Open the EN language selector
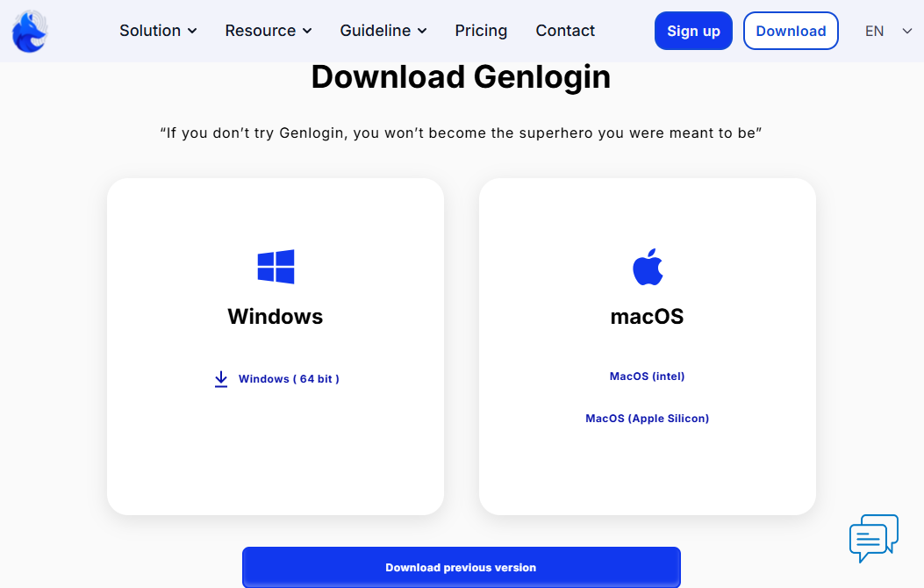The width and height of the screenshot is (924, 588). pyautogui.click(x=885, y=31)
